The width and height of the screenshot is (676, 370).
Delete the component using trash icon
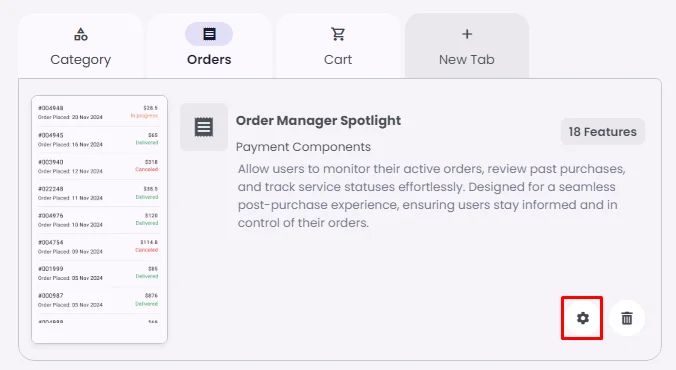click(627, 318)
